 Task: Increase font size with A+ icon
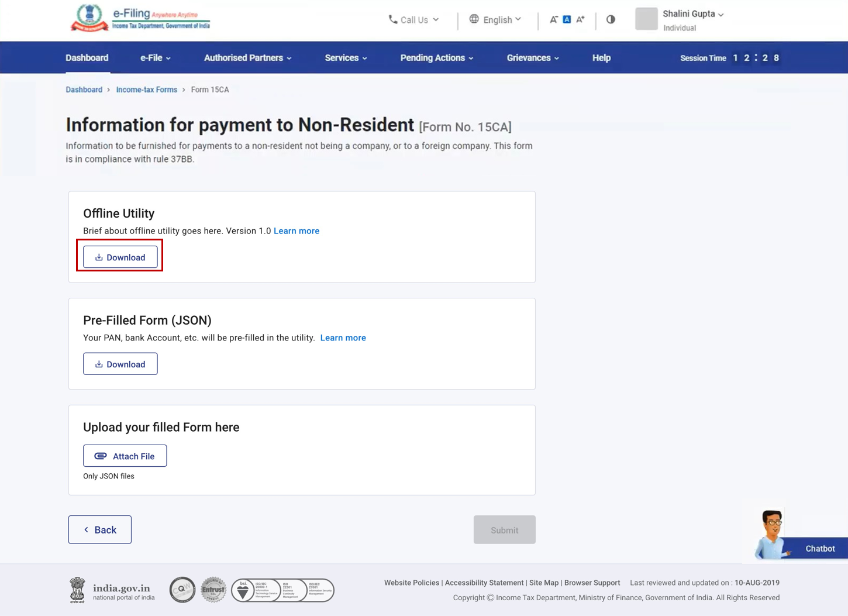(580, 20)
